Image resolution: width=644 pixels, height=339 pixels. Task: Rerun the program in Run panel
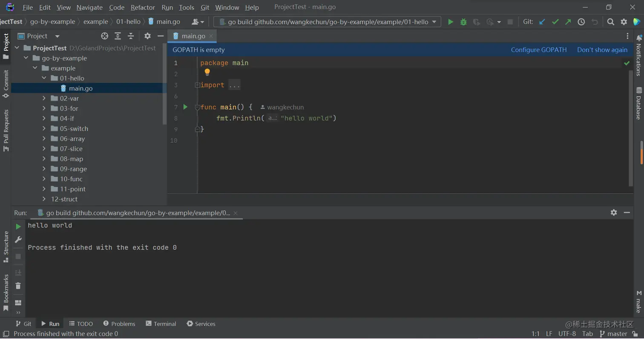click(18, 226)
